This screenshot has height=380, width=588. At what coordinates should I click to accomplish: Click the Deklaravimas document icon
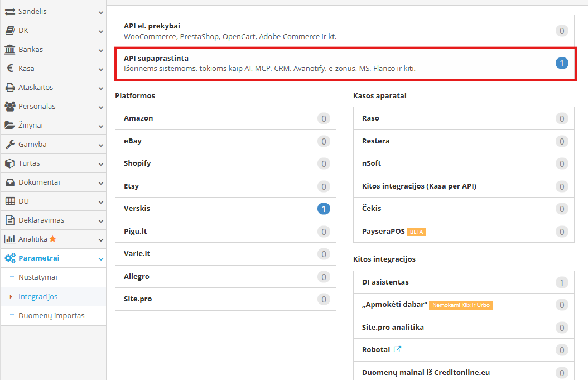10,220
